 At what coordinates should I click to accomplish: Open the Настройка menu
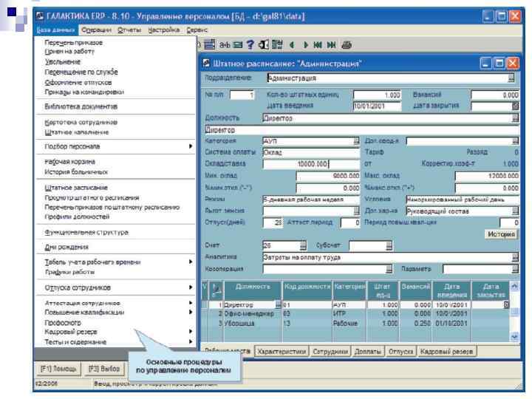click(x=164, y=30)
